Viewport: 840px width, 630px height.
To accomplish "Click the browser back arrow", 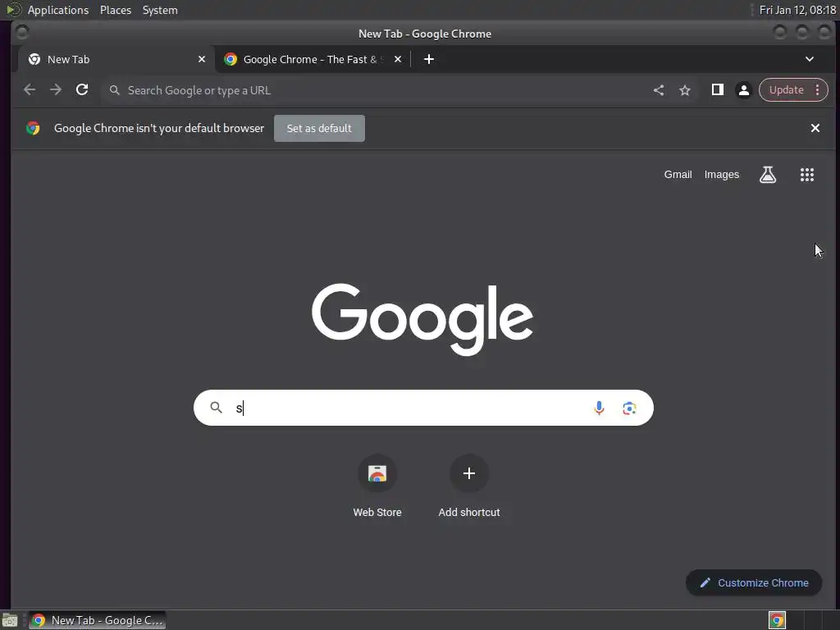I will coord(30,90).
